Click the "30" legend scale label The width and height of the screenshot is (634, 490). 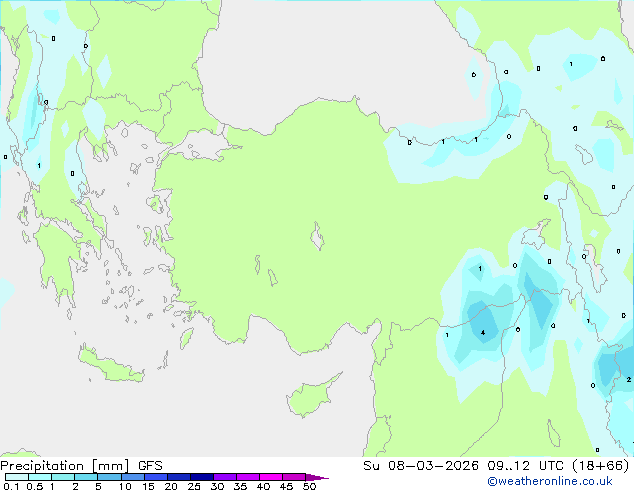[217, 486]
